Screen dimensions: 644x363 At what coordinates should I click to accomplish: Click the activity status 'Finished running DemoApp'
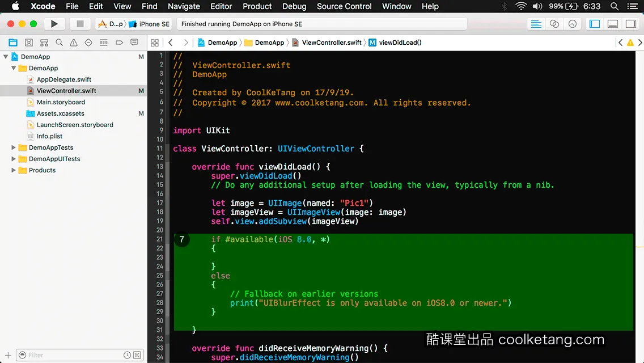(x=241, y=24)
